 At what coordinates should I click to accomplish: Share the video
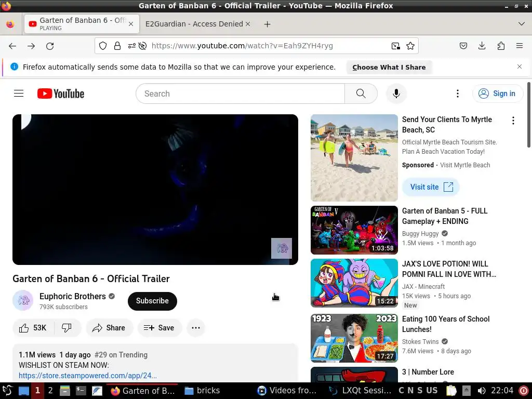109,328
